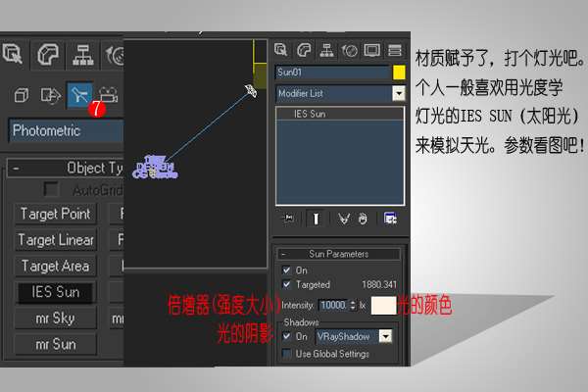588x392 pixels.
Task: Select the purple target object in viewport
Action: pyautogui.click(x=155, y=168)
